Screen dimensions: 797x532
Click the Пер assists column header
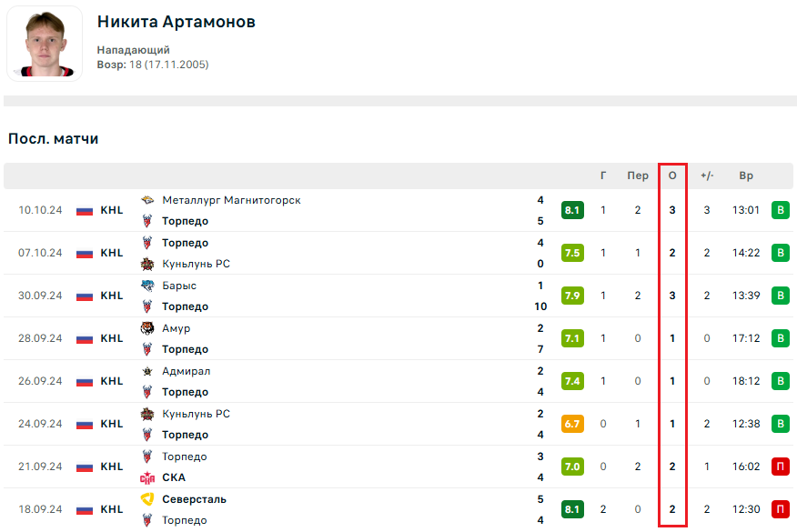pyautogui.click(x=638, y=176)
